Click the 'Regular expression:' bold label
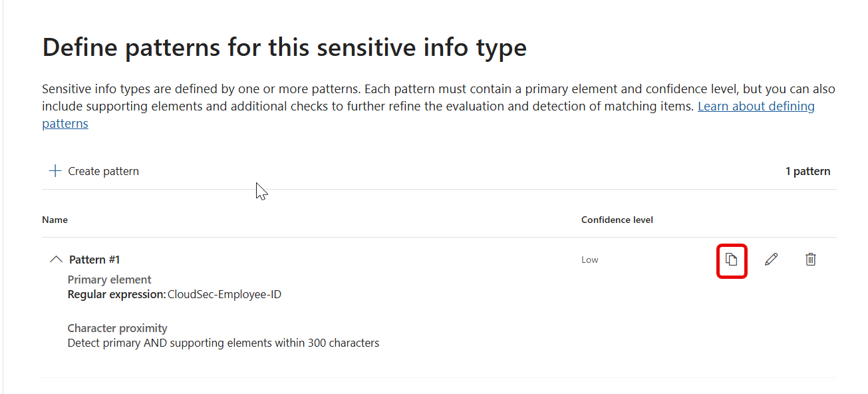The width and height of the screenshot is (868, 394). (116, 294)
